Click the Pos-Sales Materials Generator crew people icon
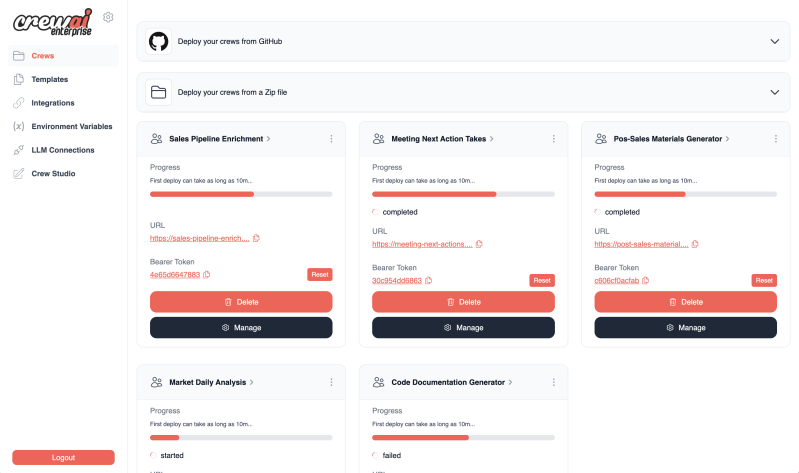 coord(601,139)
